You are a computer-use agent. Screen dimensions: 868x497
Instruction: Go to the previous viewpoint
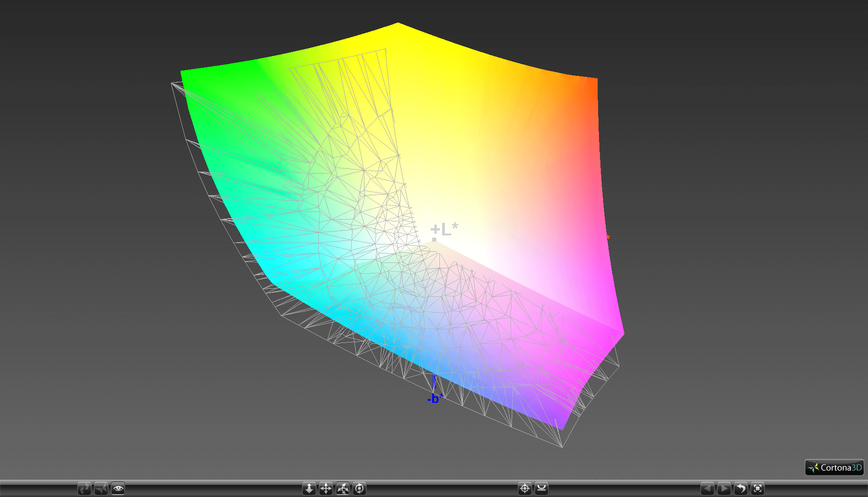pos(708,488)
